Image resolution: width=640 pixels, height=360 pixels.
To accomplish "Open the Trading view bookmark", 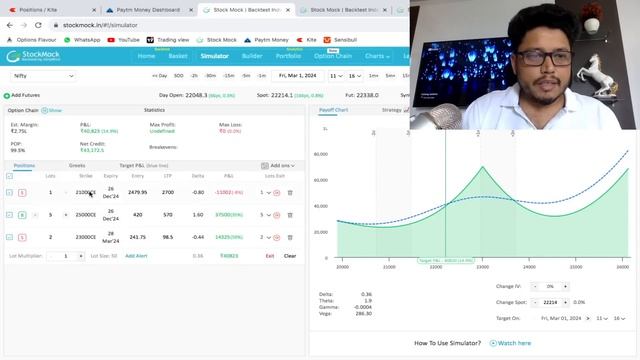I will [x=168, y=40].
